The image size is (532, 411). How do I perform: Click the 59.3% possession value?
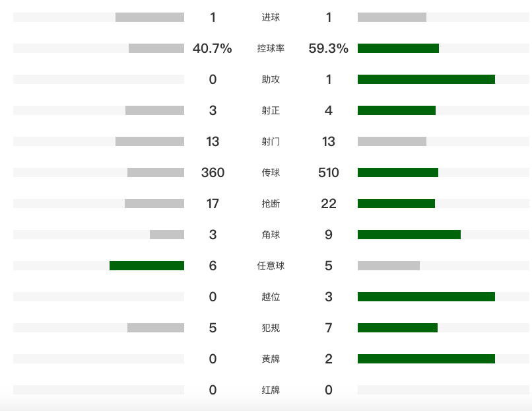(x=328, y=48)
